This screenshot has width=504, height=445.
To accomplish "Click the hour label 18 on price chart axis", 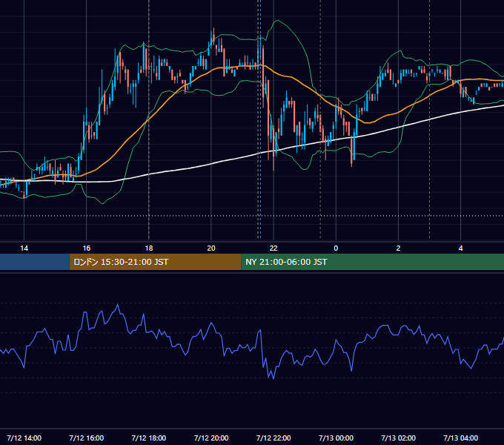I will [x=149, y=248].
